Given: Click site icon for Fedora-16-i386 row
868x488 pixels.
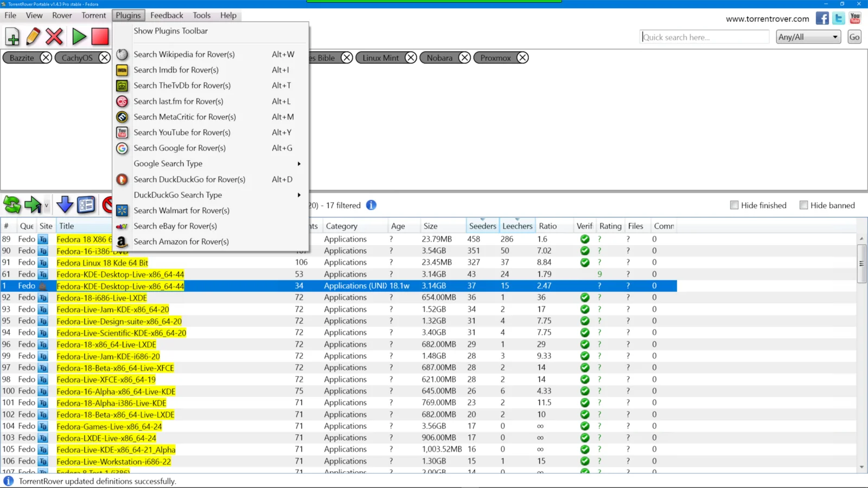Looking at the screenshot, I should coord(43,251).
